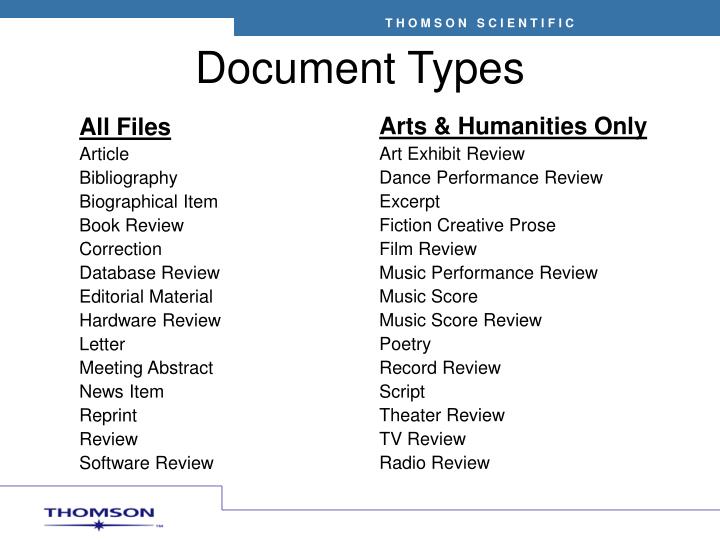Viewport: 720px width, 540px height.
Task: Click 'Fiction Creative Prose' entry
Action: click(x=467, y=225)
